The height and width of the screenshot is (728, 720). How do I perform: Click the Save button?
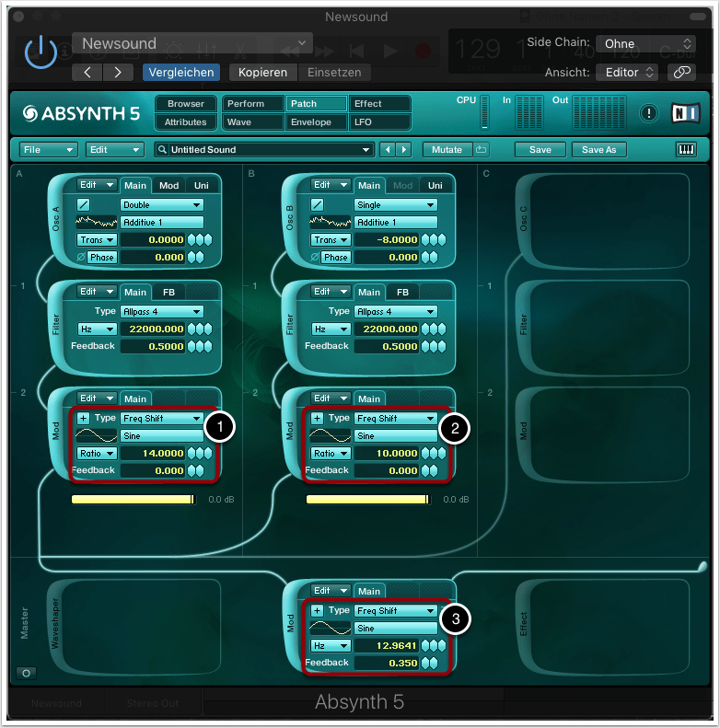(x=540, y=149)
